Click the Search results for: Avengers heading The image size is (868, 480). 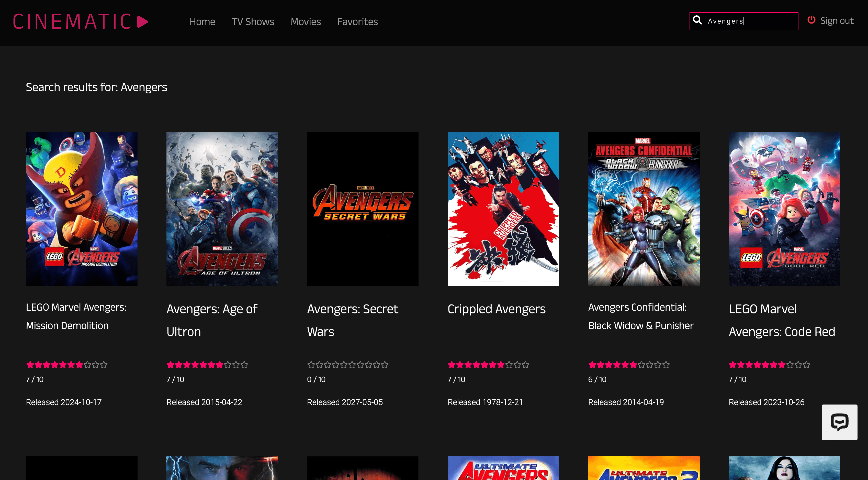96,87
